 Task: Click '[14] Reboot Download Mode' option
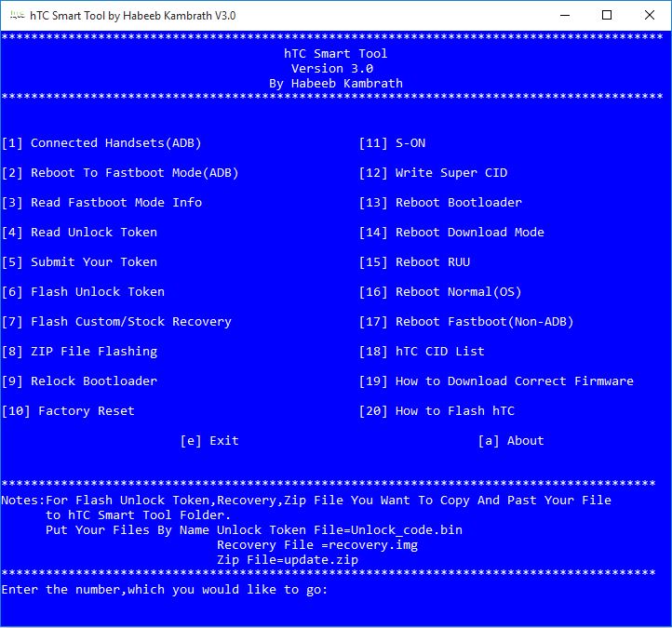click(451, 233)
